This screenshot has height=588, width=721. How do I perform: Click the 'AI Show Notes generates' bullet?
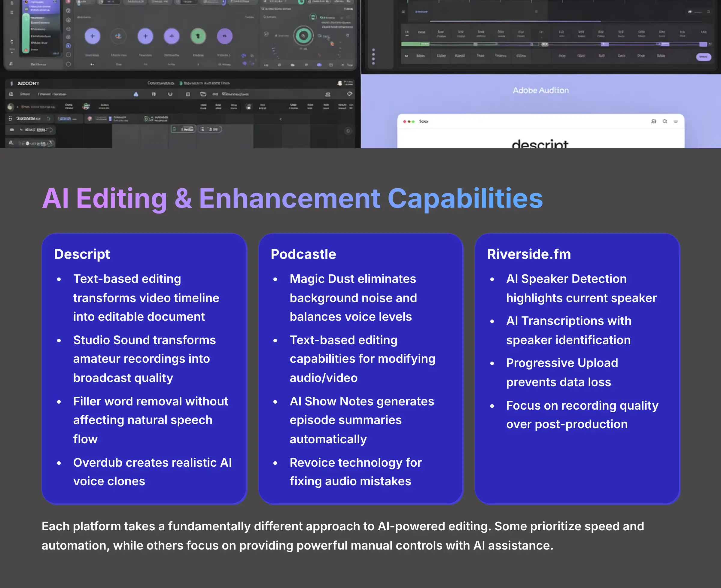(362, 420)
